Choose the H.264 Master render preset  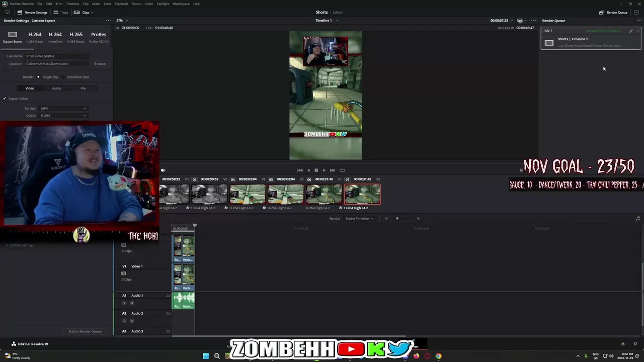tap(35, 37)
